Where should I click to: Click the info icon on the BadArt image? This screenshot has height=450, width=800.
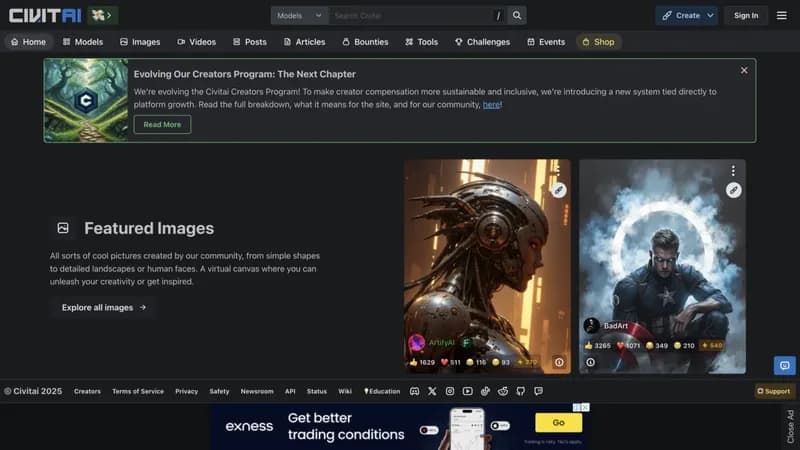click(x=590, y=362)
